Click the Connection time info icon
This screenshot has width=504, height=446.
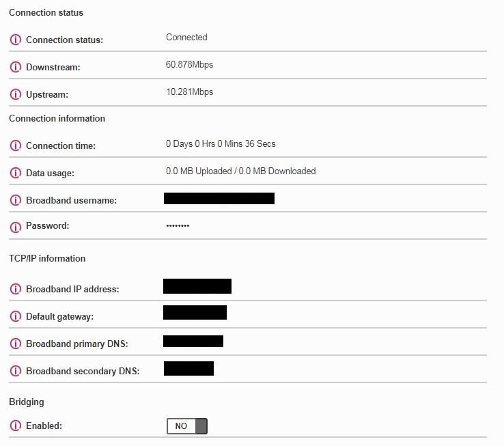(16, 145)
